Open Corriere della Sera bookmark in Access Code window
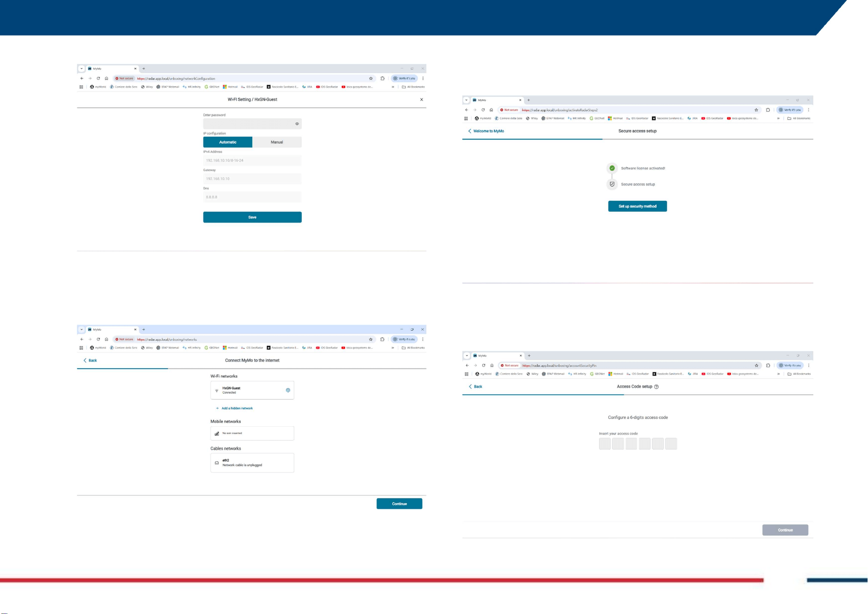The height and width of the screenshot is (614, 868). click(509, 374)
